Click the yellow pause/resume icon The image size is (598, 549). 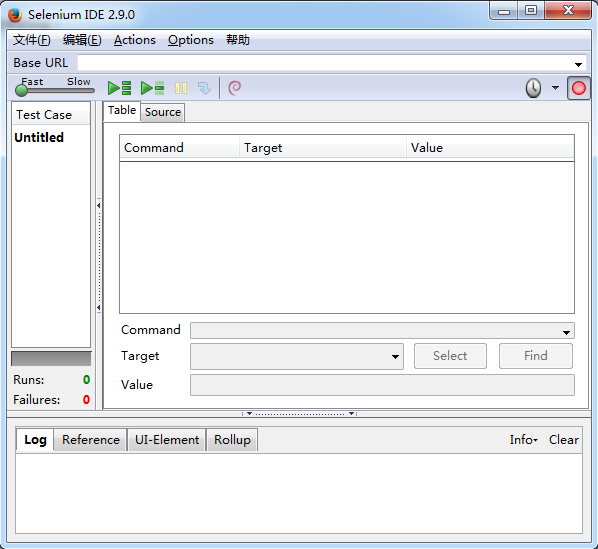tap(181, 88)
